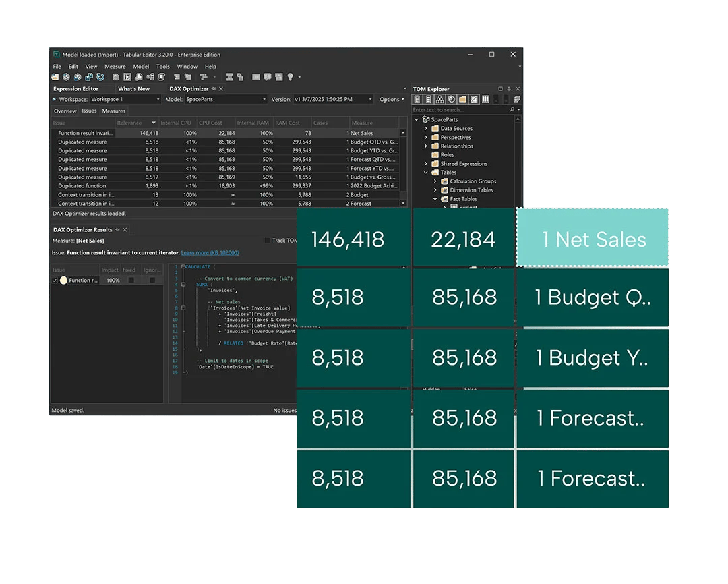Click the scroll-shaped script toolbar icon
This screenshot has width=728, height=584.
pos(162,77)
